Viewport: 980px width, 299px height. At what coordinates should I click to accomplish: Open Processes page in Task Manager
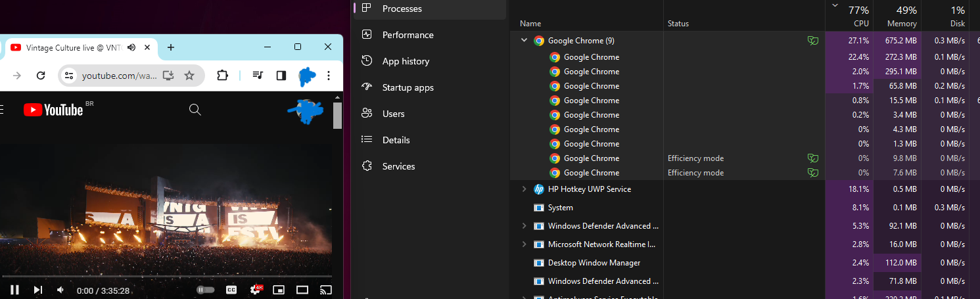tap(430, 9)
